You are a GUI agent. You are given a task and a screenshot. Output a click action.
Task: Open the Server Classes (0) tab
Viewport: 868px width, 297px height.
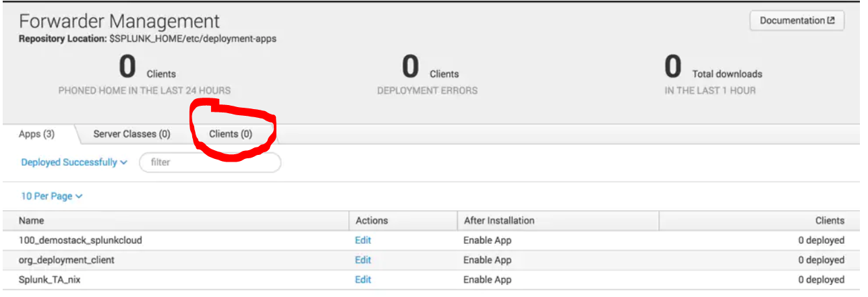click(x=132, y=134)
